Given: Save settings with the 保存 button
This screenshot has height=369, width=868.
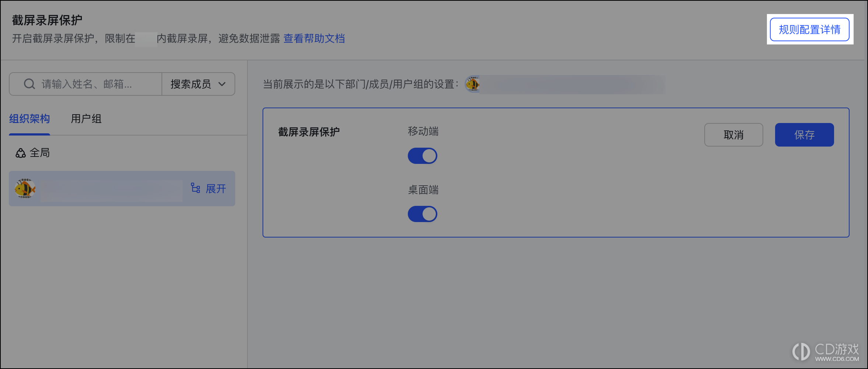Looking at the screenshot, I should point(805,135).
